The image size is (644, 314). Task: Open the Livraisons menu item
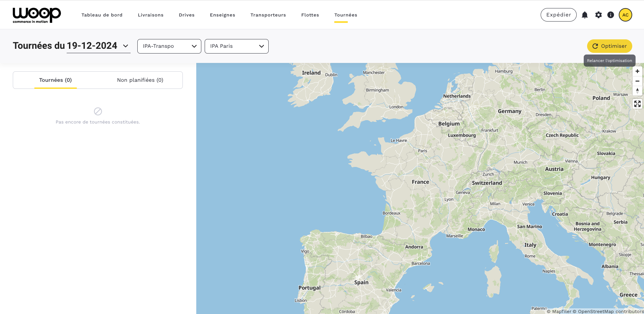tap(150, 15)
